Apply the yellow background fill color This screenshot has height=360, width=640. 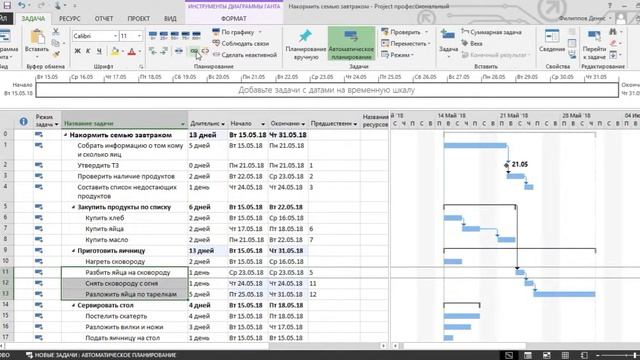tap(115, 51)
